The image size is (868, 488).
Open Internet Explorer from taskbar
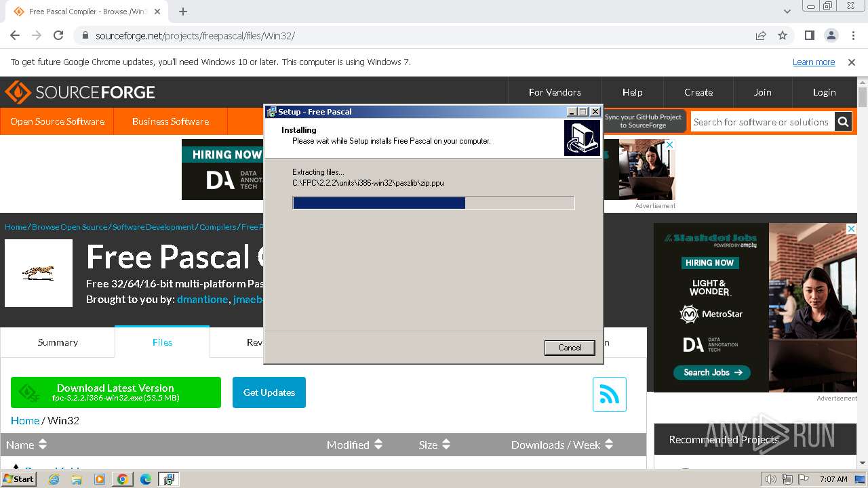[x=54, y=479]
